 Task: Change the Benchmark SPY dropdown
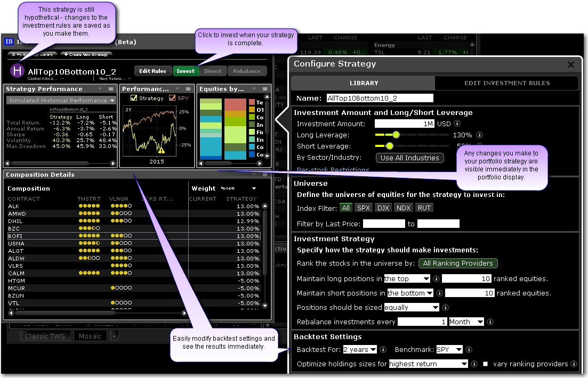pyautogui.click(x=448, y=349)
